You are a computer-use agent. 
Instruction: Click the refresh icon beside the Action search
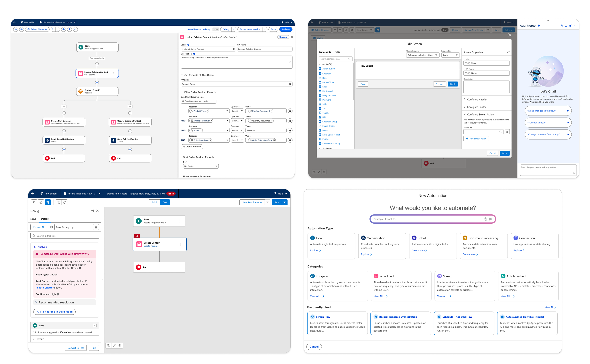tap(507, 132)
